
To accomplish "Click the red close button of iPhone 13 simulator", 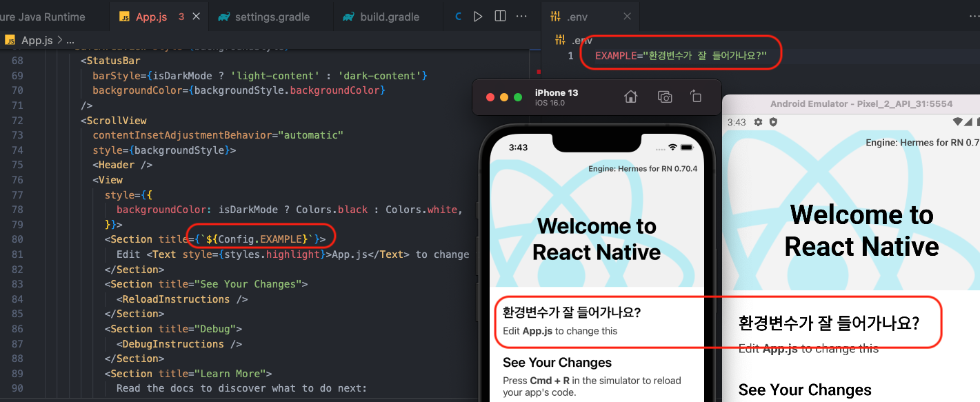I will 490,97.
